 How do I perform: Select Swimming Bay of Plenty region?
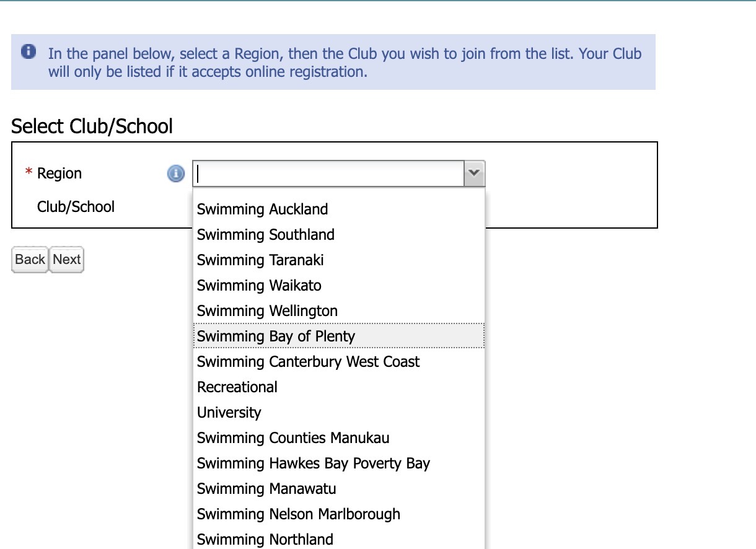[276, 336]
